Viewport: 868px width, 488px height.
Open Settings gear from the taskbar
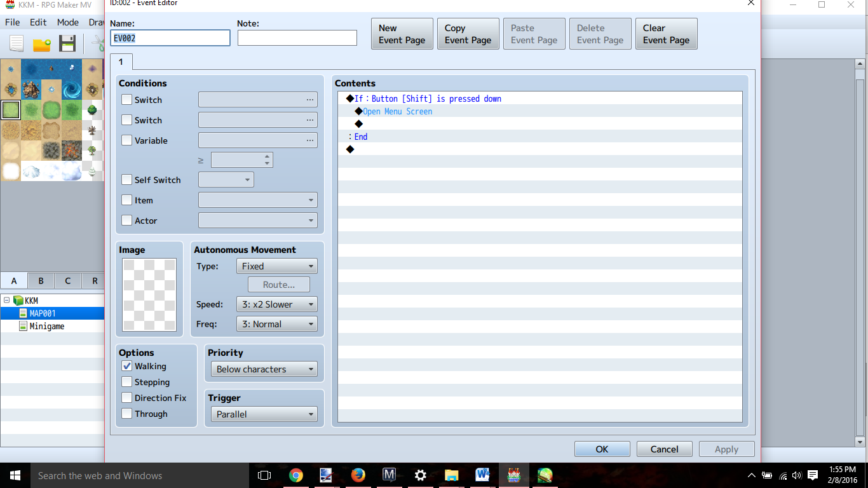420,475
